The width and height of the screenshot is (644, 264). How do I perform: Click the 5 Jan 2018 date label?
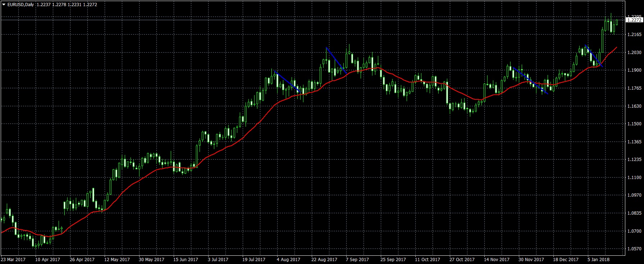coord(598,259)
